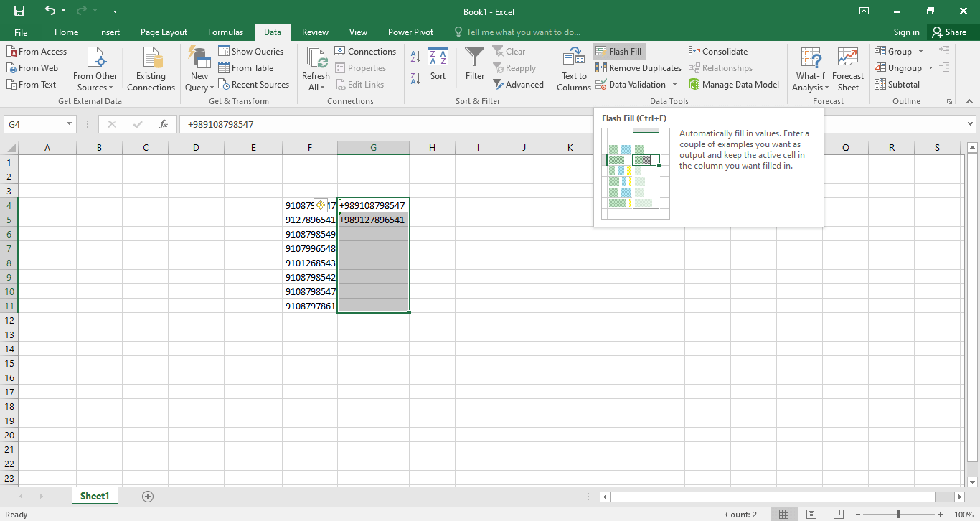The image size is (980, 521).
Task: Switch to Page Break Preview view
Action: 838,515
